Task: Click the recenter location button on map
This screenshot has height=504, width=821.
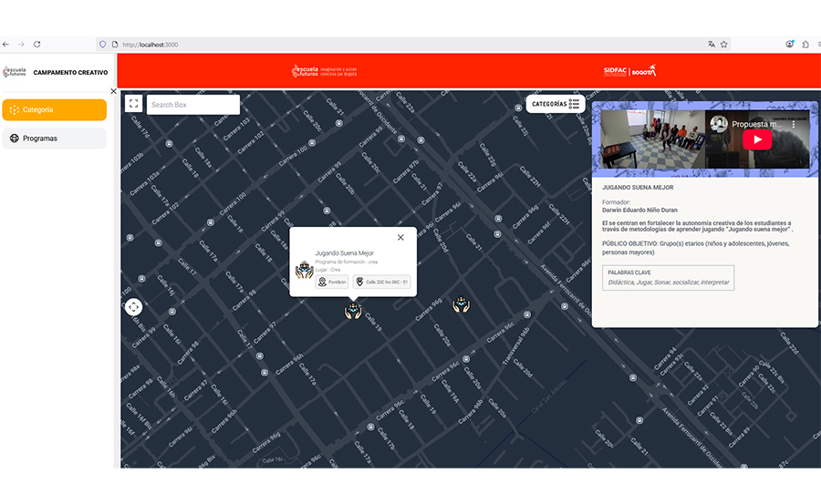Action: (x=134, y=307)
